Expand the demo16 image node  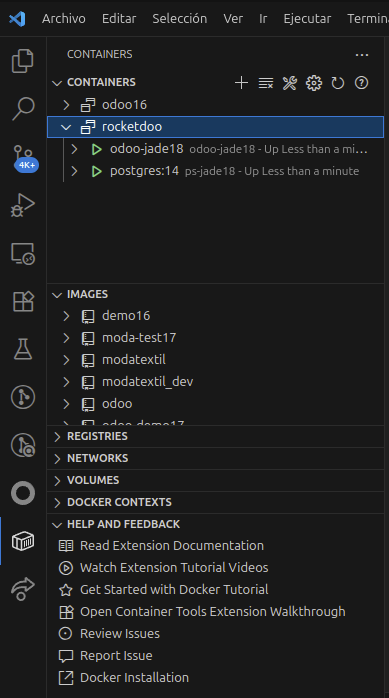point(66,316)
